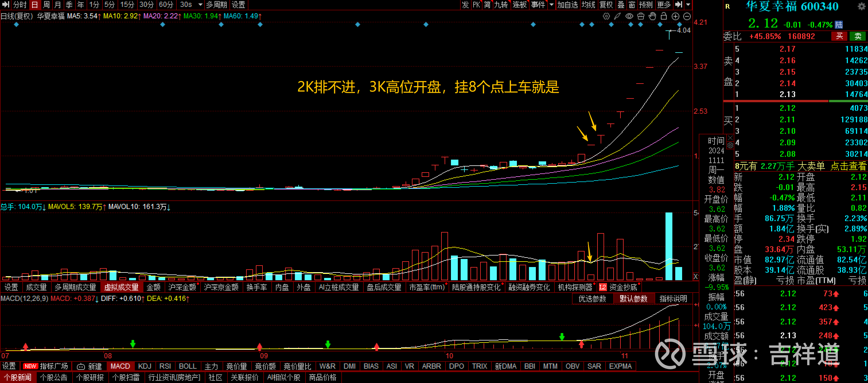Select the hand pan tool

click(x=652, y=16)
